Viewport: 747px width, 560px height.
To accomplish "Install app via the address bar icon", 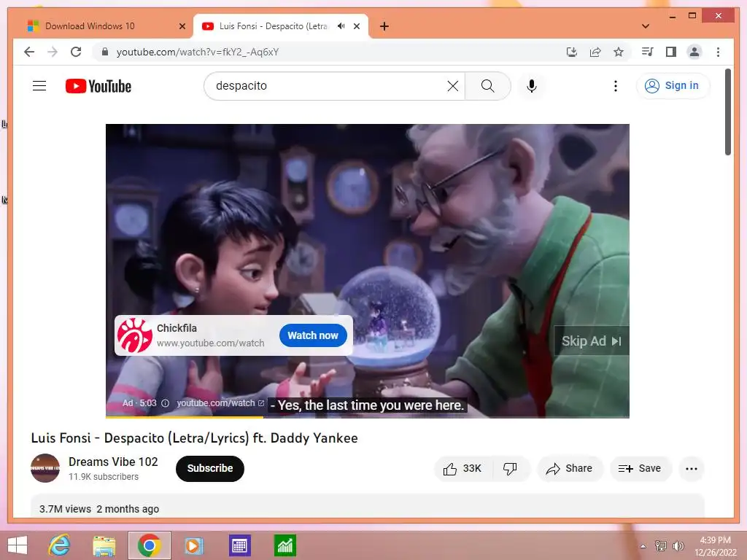I will 572,52.
